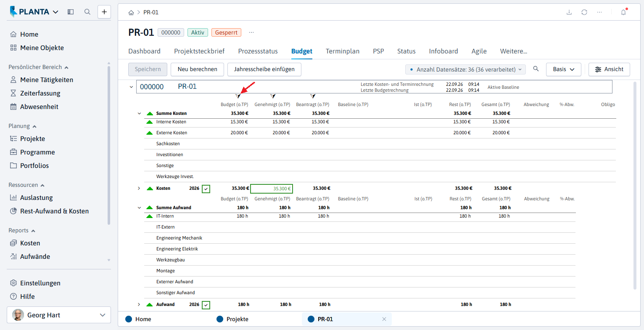Viewport: 644px width, 330px height.
Task: Click the plus button to create new
Action: (x=104, y=12)
